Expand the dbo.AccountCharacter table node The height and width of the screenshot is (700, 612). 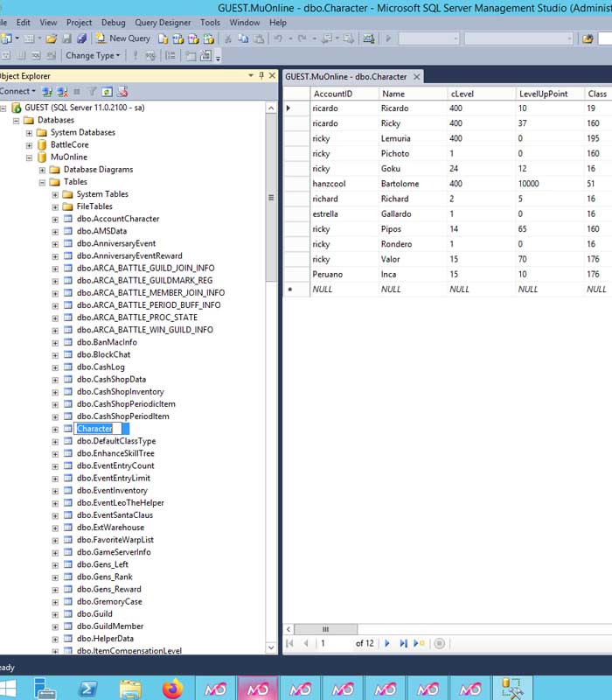(55, 220)
